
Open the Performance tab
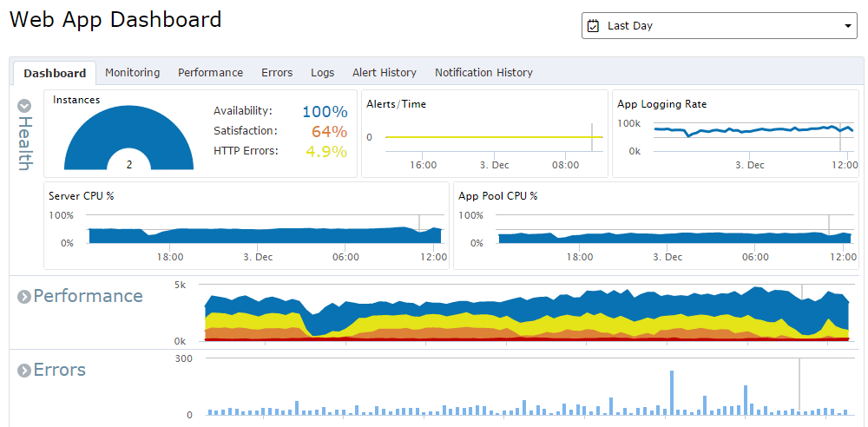click(x=210, y=73)
